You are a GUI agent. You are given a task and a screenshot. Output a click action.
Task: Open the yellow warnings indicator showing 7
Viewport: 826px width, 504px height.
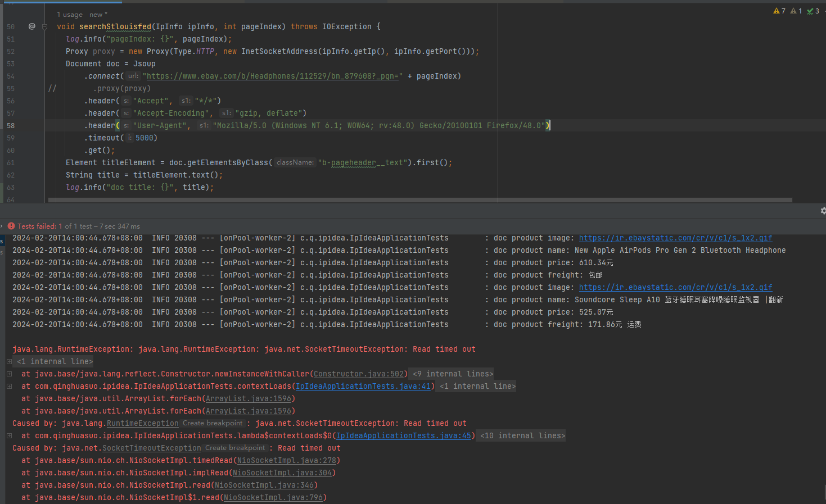pyautogui.click(x=779, y=11)
